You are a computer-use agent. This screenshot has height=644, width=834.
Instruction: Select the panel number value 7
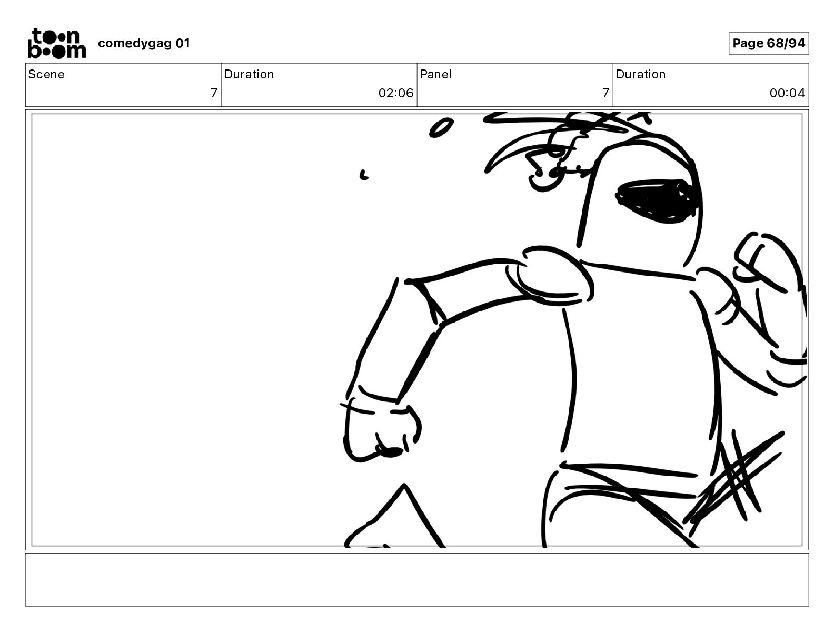[x=605, y=93]
